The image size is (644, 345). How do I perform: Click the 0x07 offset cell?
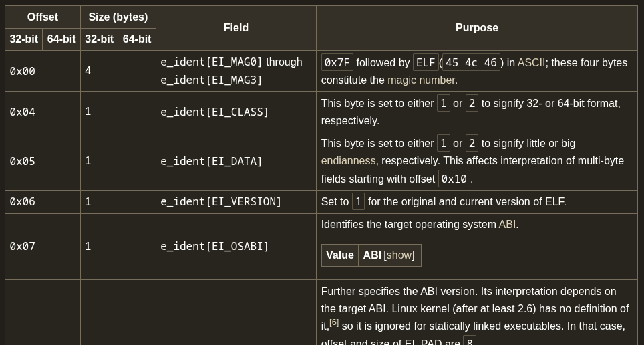[23, 247]
